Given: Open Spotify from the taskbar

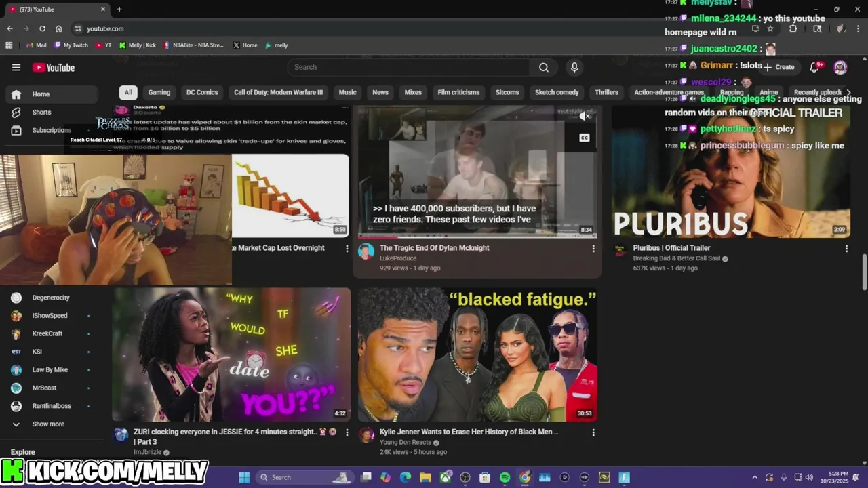Looking at the screenshot, I should pos(505,477).
